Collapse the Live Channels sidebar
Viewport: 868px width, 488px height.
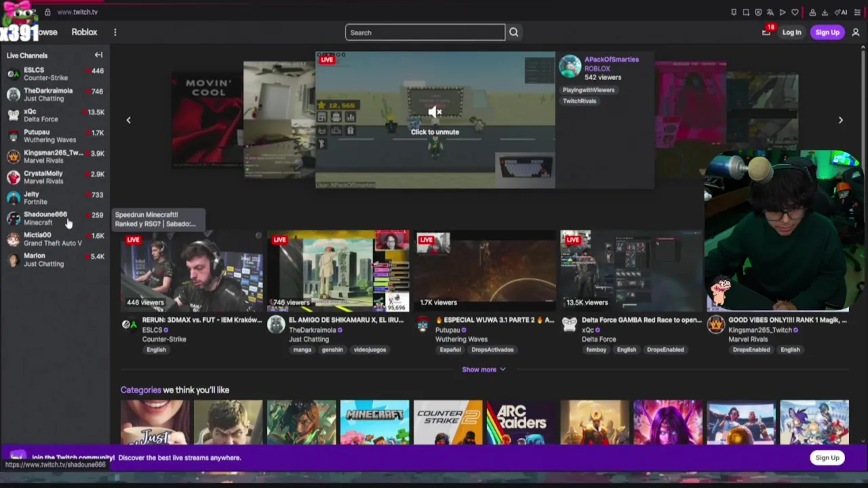coord(98,55)
